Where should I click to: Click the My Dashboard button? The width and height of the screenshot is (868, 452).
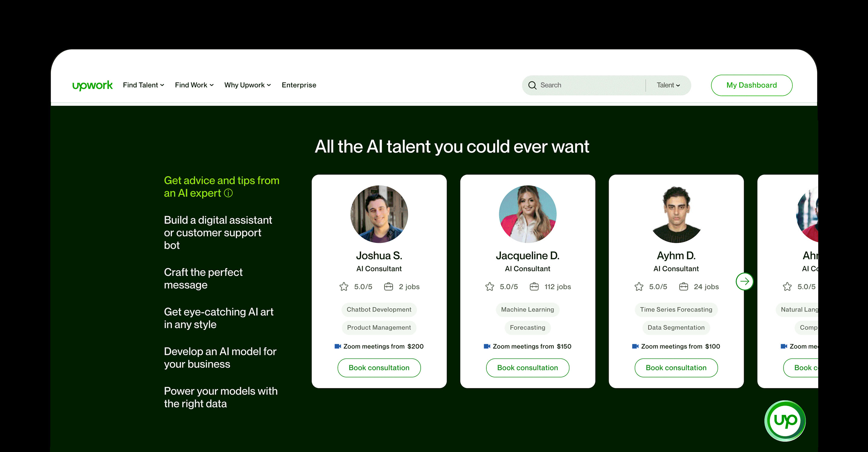pyautogui.click(x=752, y=85)
